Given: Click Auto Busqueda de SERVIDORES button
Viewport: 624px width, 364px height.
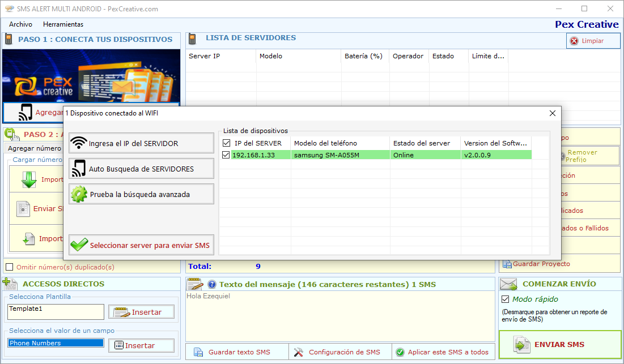Looking at the screenshot, I should [x=141, y=169].
